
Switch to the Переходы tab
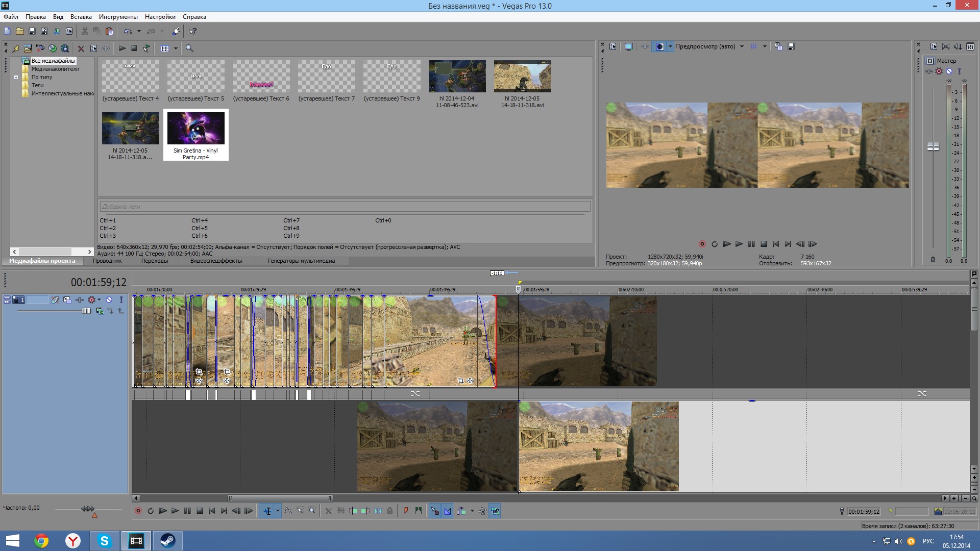coord(155,261)
